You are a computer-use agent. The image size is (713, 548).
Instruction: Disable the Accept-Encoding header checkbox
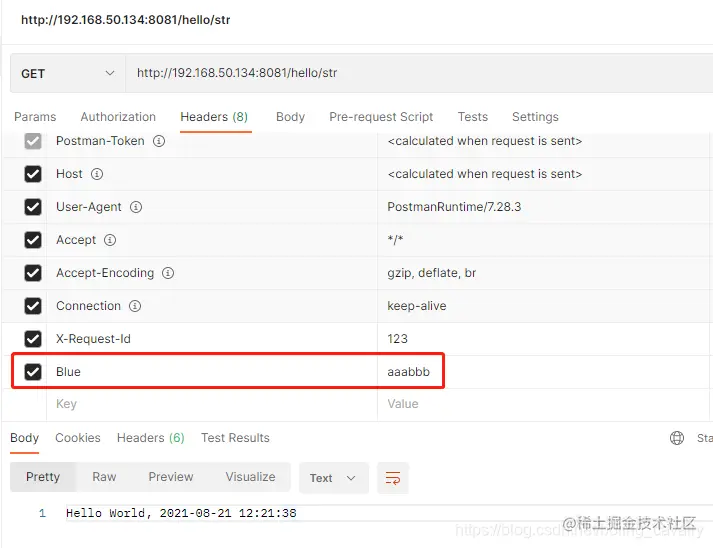[x=33, y=273]
